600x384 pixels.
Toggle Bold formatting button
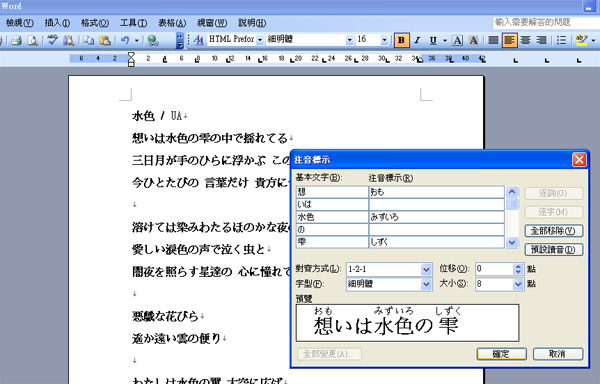(x=401, y=40)
